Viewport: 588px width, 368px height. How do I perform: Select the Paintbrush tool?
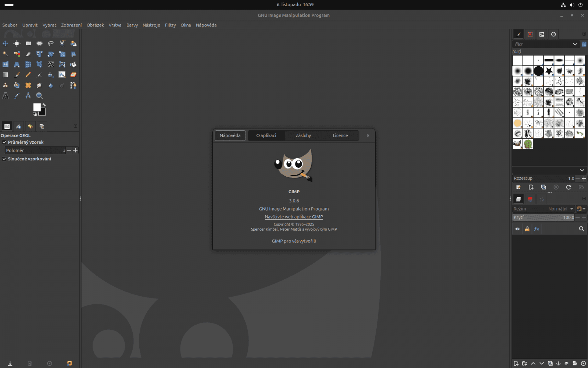[x=17, y=75]
